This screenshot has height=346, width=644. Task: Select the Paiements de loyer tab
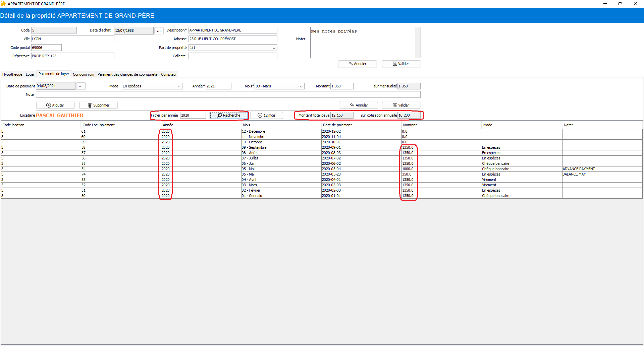[x=54, y=74]
